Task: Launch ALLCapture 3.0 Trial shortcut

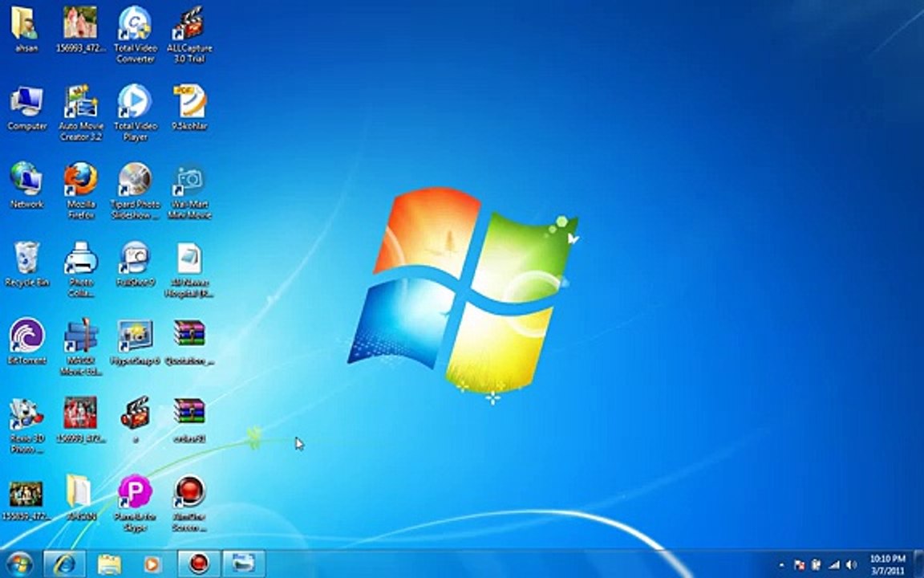Action: tap(189, 35)
